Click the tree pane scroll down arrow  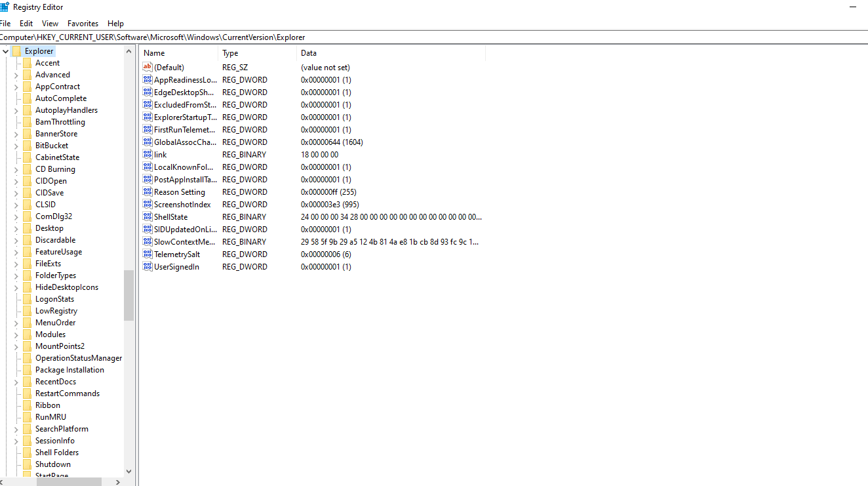(x=128, y=471)
